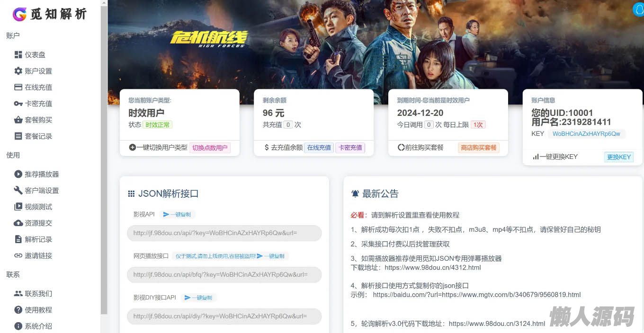Click the sidebar vertical scrollbar

(x=104, y=157)
